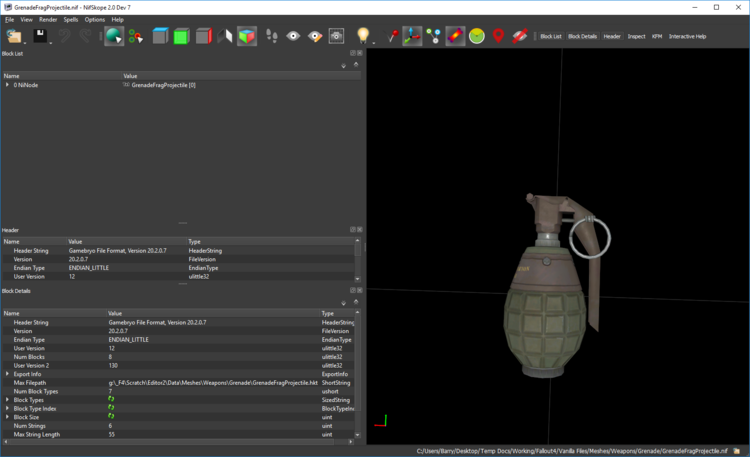Open the File menu
The height and width of the screenshot is (457, 750).
10,20
